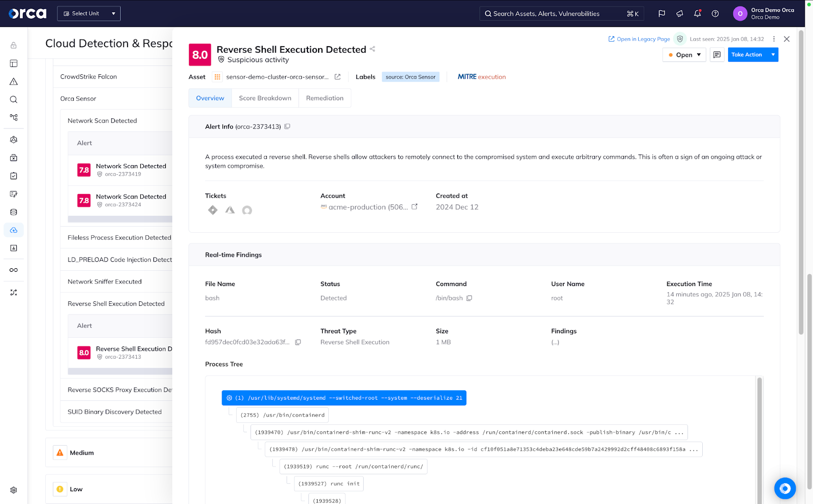Image resolution: width=813 pixels, height=504 pixels.
Task: Click the share icon beside alert title
Action: click(x=372, y=49)
